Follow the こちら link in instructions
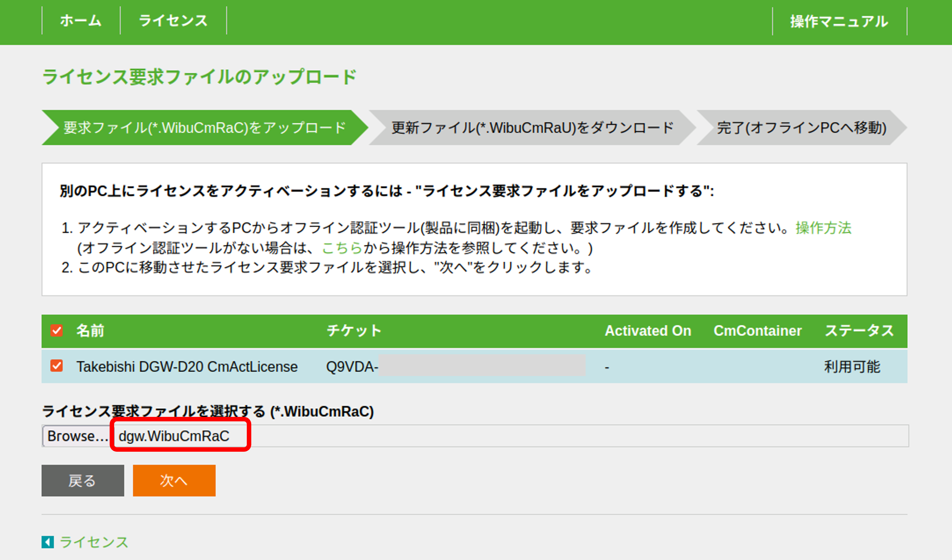952x560 pixels. (x=342, y=248)
